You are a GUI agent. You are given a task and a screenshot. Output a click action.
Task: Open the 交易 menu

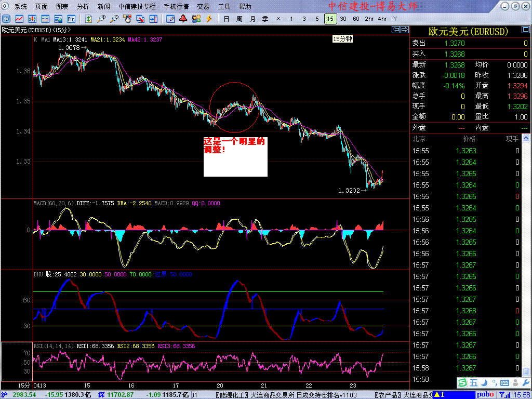coord(204,6)
